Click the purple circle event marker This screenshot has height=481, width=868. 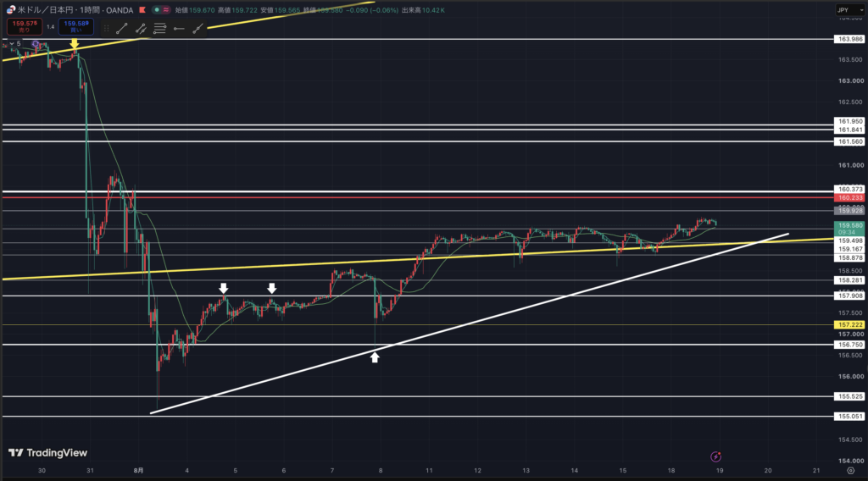click(36, 44)
